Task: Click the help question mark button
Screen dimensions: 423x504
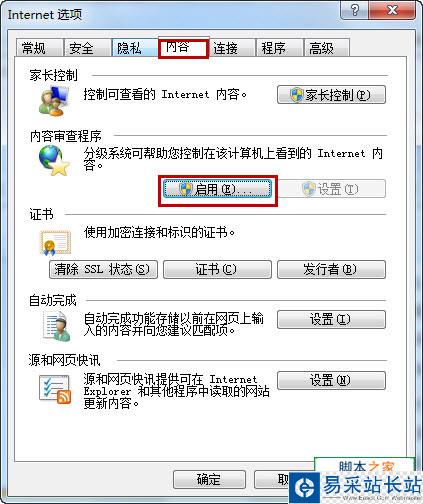Action: point(355,11)
